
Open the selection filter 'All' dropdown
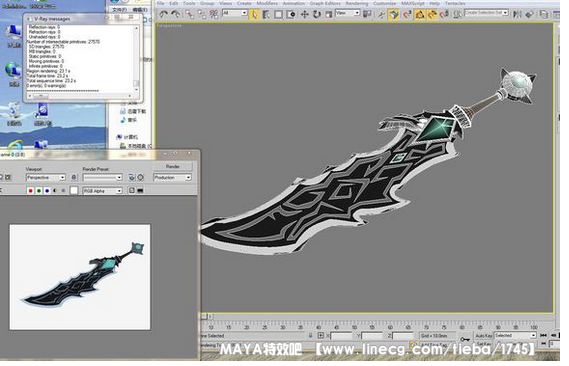pos(235,13)
